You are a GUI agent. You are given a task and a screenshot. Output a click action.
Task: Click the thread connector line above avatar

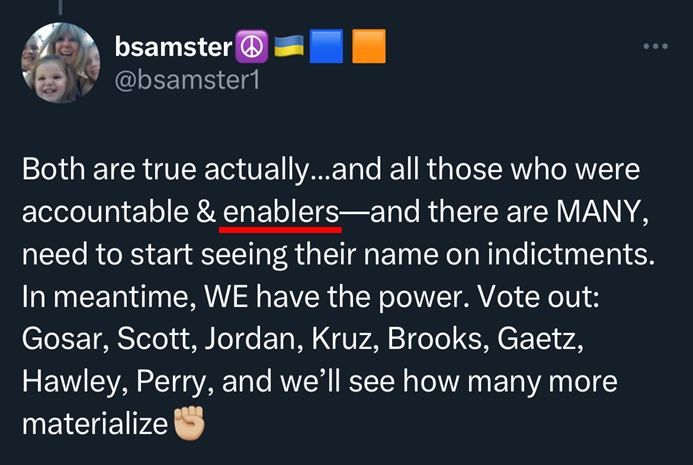tap(61, 7)
